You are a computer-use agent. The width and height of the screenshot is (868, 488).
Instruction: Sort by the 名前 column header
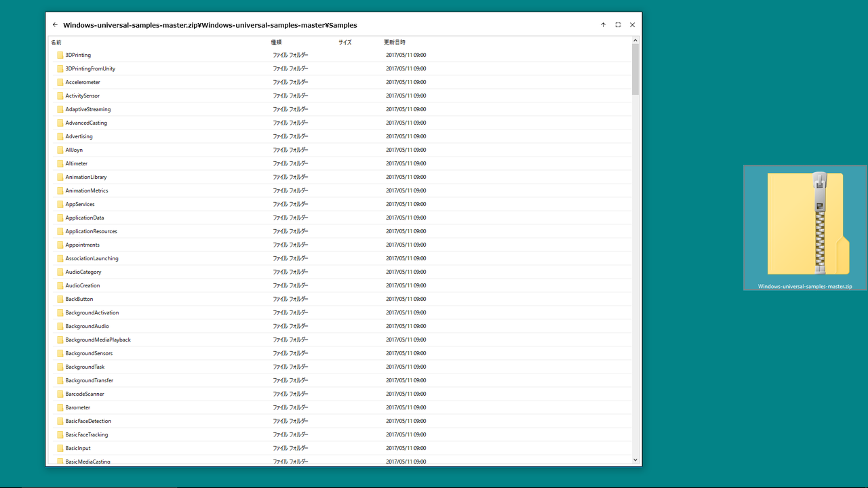click(x=56, y=42)
